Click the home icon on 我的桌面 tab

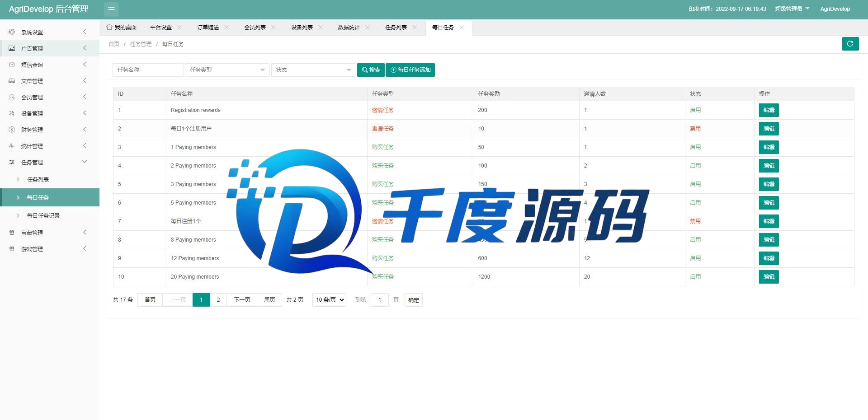109,27
